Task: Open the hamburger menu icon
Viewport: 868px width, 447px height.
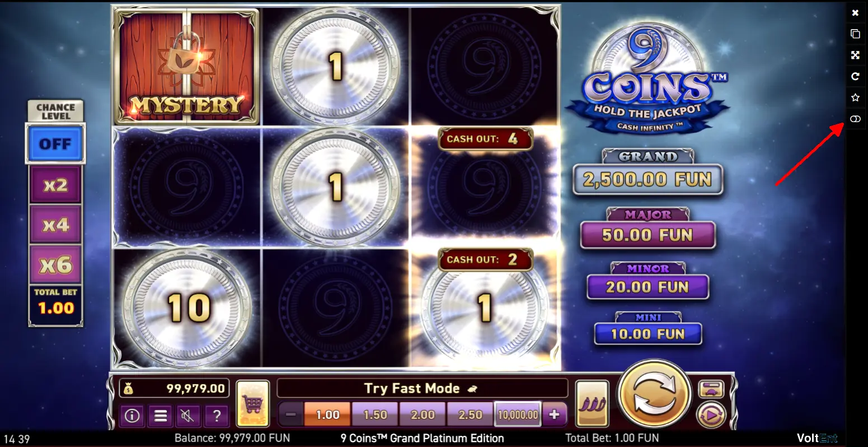Action: 161,416
